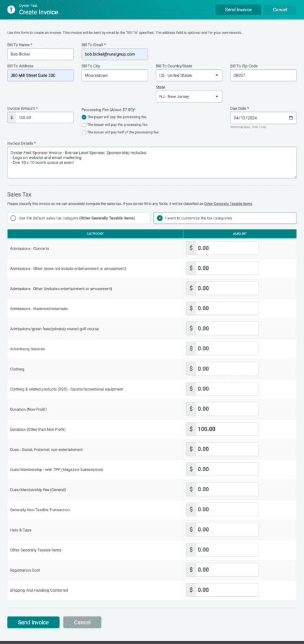Screen dimensions: 304x644
Task: Click the Bill To Email field
Action: click(115, 54)
